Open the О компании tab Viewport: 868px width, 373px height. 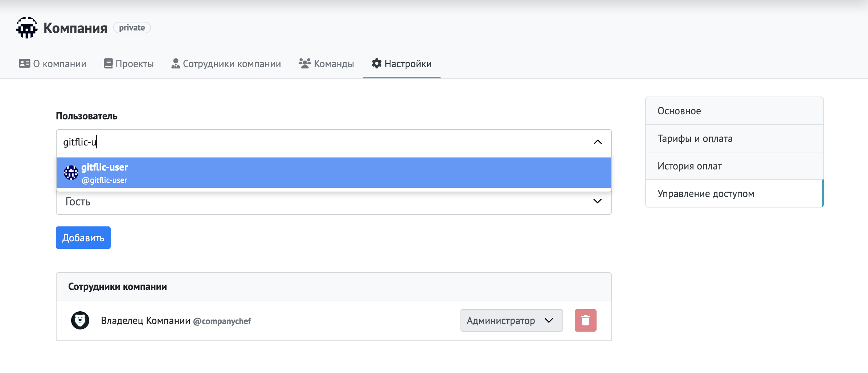click(x=53, y=63)
